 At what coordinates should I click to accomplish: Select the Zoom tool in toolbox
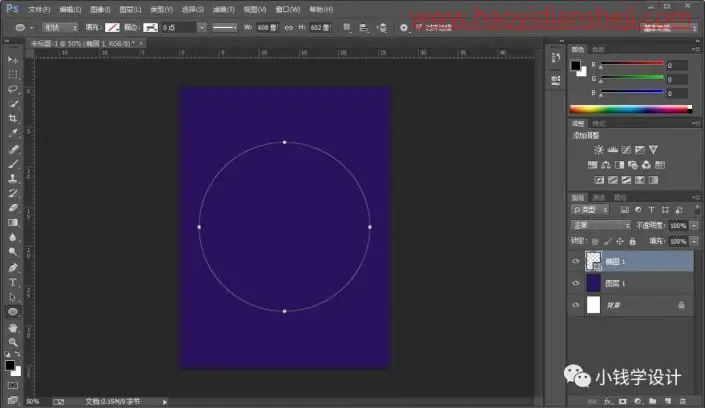pos(13,342)
